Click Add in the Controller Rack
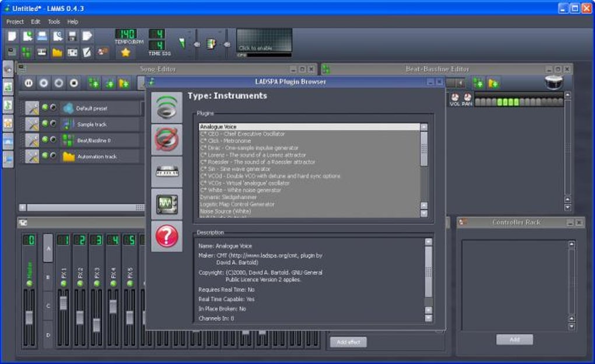The height and width of the screenshot is (364, 595). coord(514,339)
